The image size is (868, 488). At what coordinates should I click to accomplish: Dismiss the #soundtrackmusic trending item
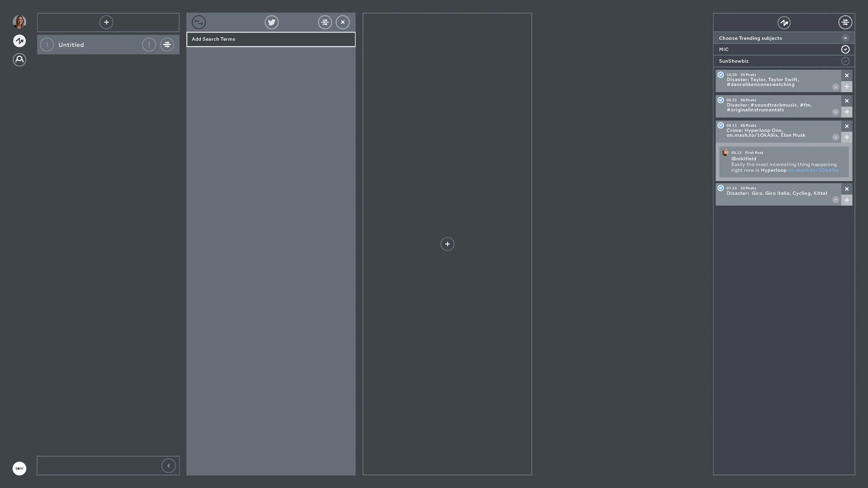click(x=846, y=101)
